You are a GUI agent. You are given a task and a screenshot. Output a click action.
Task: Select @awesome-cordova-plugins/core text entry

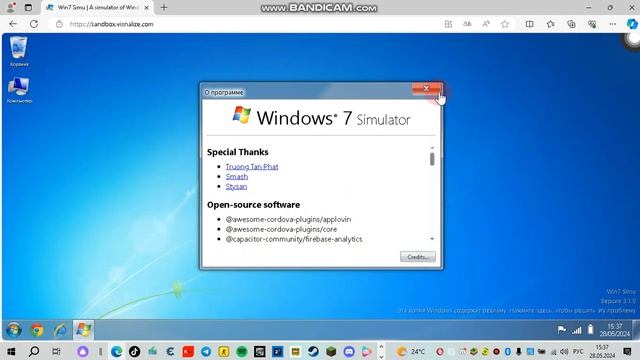coord(281,229)
